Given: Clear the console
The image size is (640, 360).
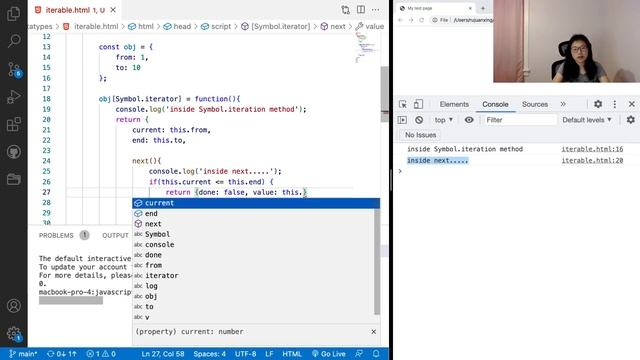Looking at the screenshot, I should point(419,120).
